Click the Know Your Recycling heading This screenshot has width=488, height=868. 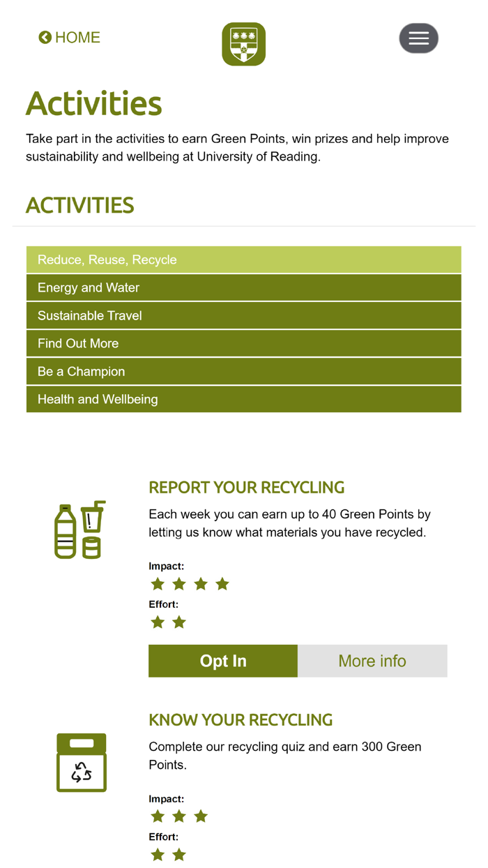241,720
